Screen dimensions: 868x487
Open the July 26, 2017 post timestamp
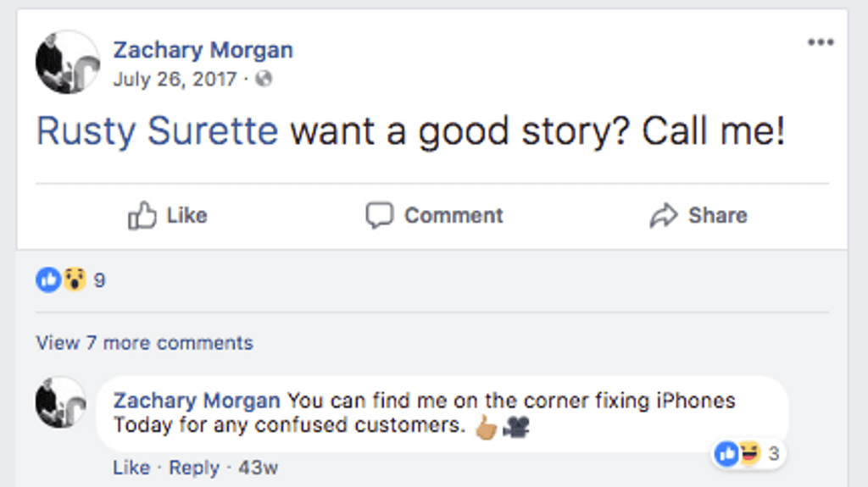[175, 80]
